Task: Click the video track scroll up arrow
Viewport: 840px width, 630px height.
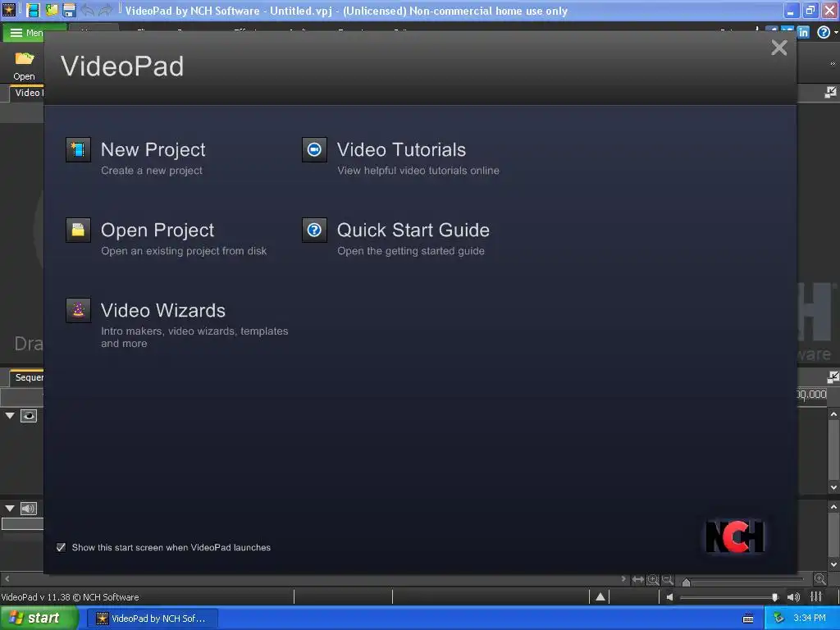Action: tap(833, 414)
